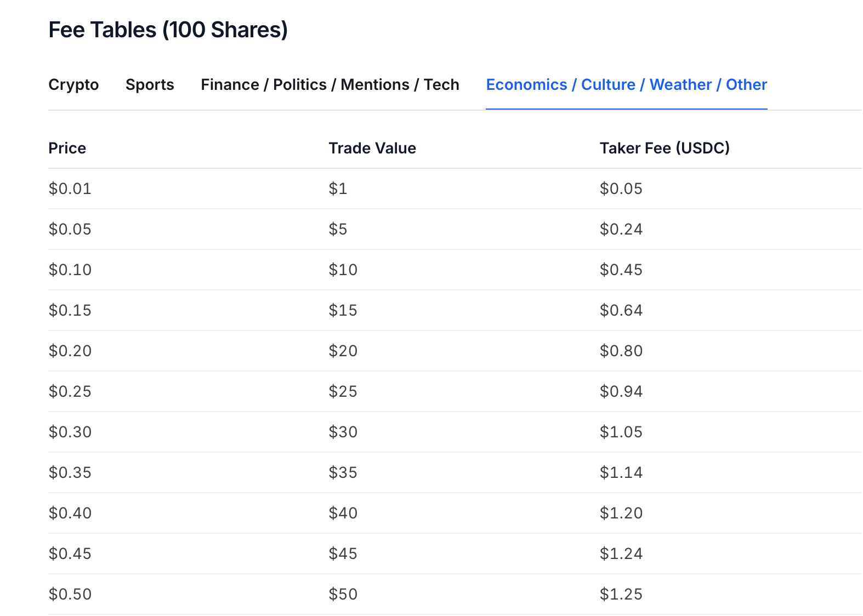
Task: Click the Price column header
Action: pos(67,148)
